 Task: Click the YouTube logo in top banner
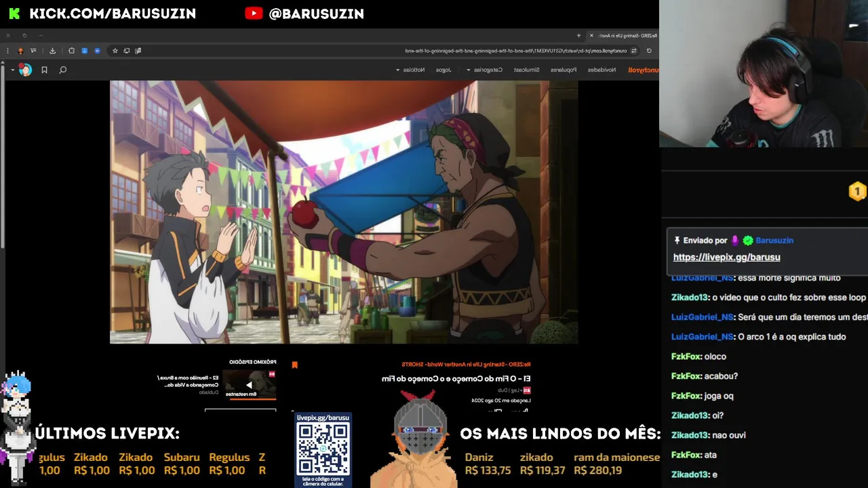[x=254, y=14]
